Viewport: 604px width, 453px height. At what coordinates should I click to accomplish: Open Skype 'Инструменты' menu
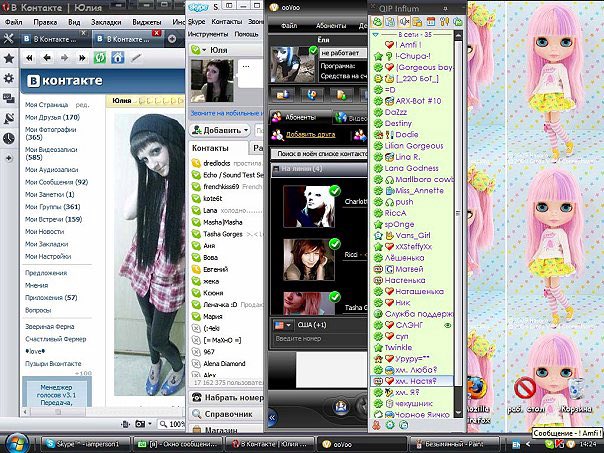208,34
